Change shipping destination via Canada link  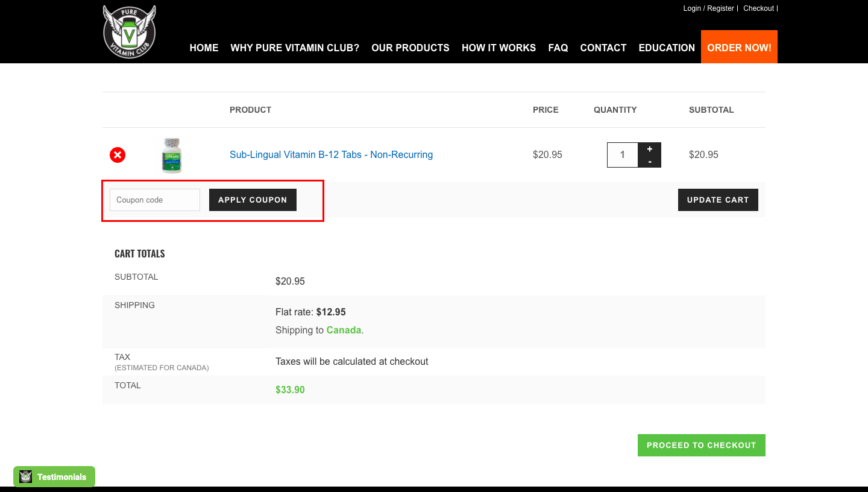pos(344,330)
